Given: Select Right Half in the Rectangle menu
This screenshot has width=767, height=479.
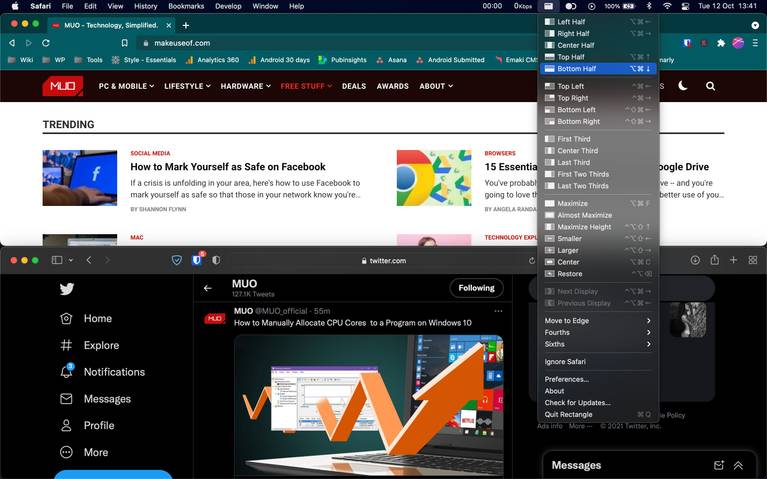Looking at the screenshot, I should tap(598, 33).
